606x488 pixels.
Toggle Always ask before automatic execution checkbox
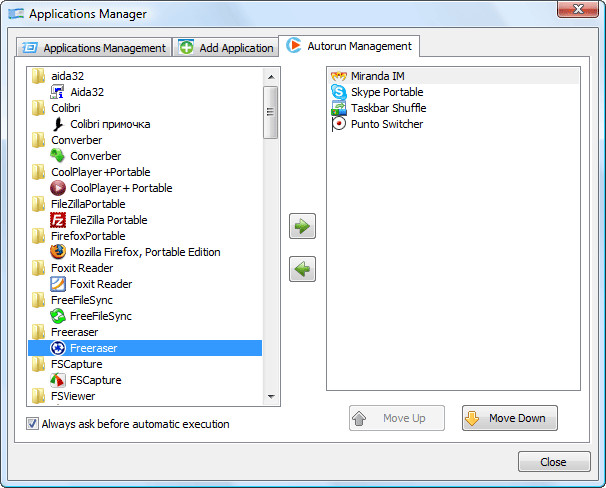click(32, 424)
